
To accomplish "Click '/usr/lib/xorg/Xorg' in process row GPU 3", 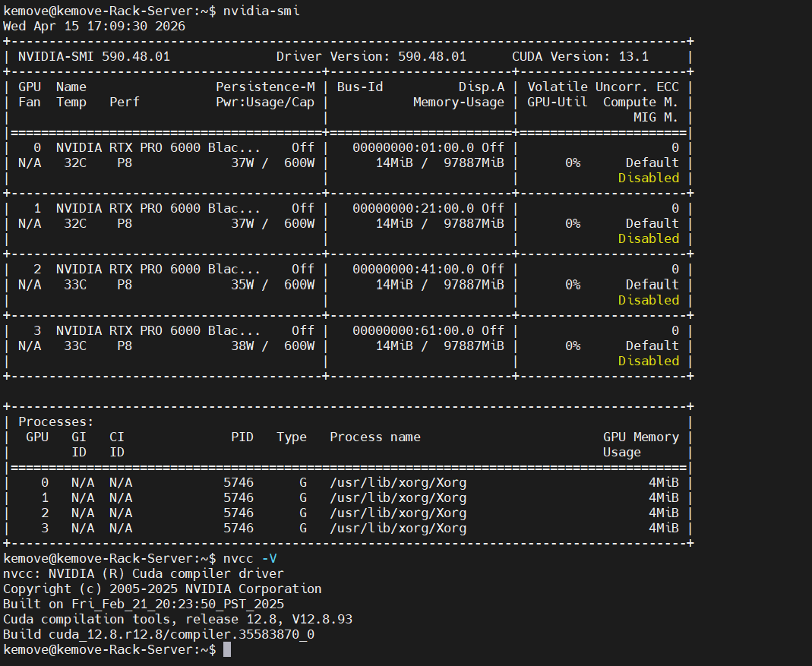I will click(398, 529).
